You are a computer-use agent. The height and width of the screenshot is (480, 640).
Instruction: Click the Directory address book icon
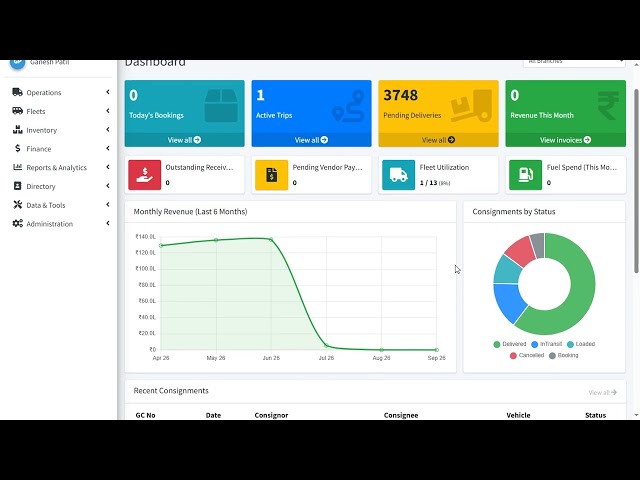[17, 186]
